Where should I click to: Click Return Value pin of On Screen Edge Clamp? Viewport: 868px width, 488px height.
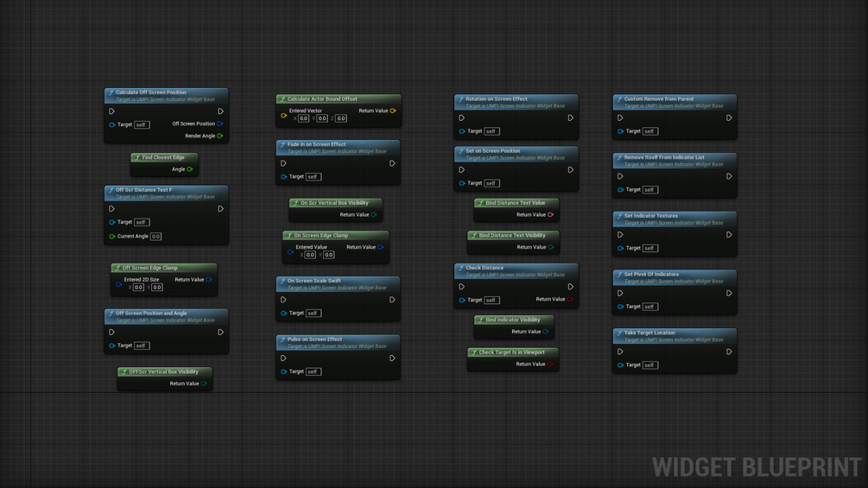[380, 247]
